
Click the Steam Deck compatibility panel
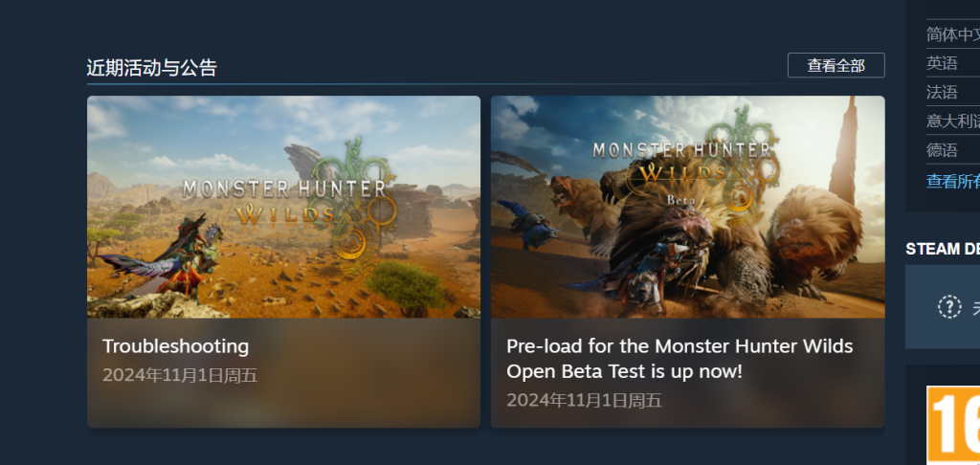(x=943, y=306)
